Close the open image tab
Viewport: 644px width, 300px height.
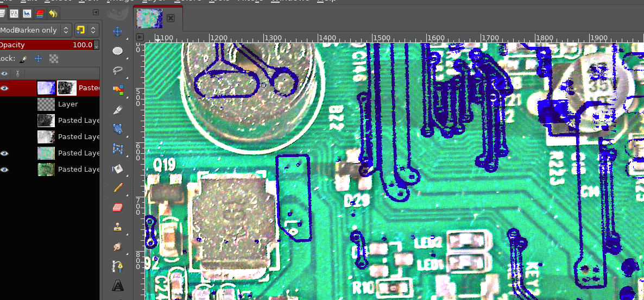click(171, 18)
